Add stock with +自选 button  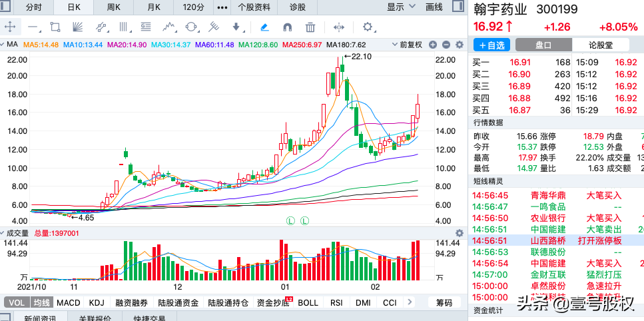point(491,45)
